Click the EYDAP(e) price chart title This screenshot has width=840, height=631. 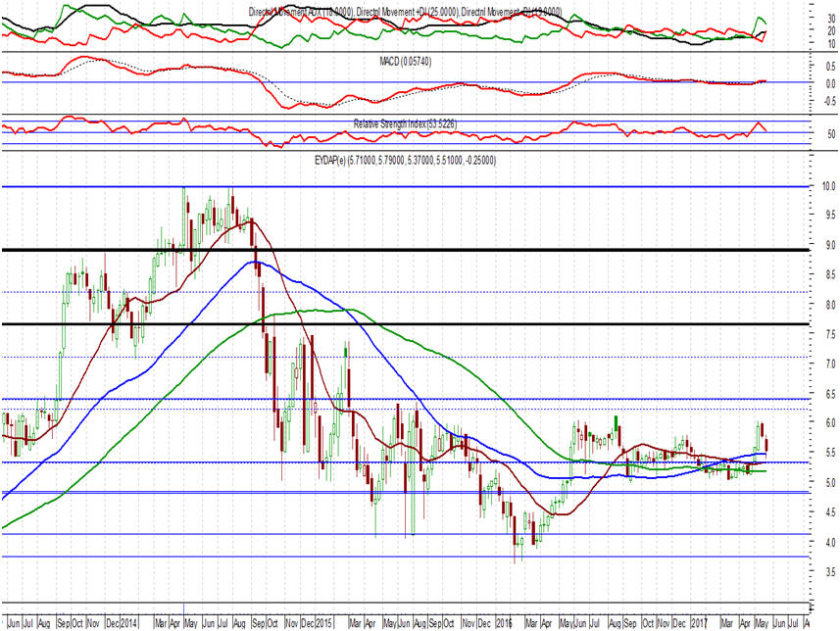[405, 160]
